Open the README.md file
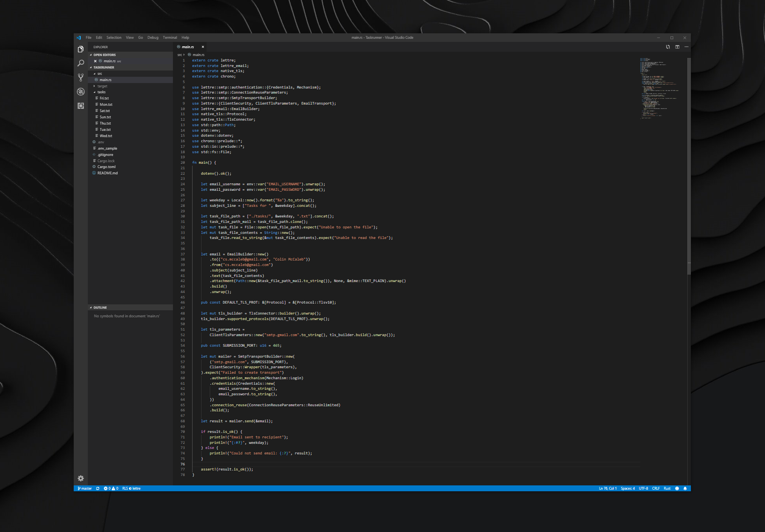765x532 pixels. point(130,173)
